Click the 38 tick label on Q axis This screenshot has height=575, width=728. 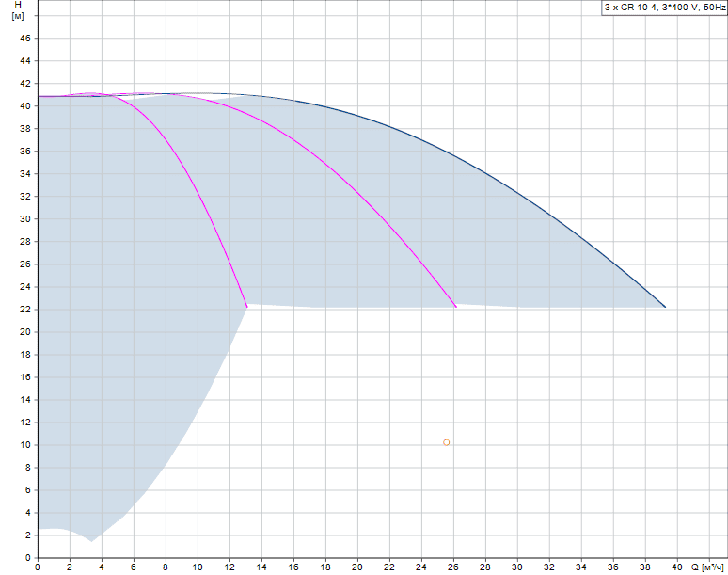pos(645,567)
